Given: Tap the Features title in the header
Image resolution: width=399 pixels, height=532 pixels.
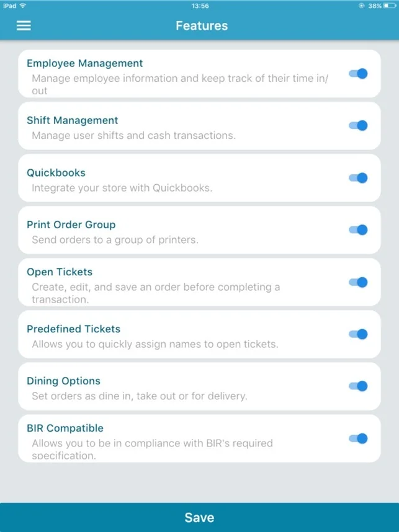Looking at the screenshot, I should coord(201,25).
